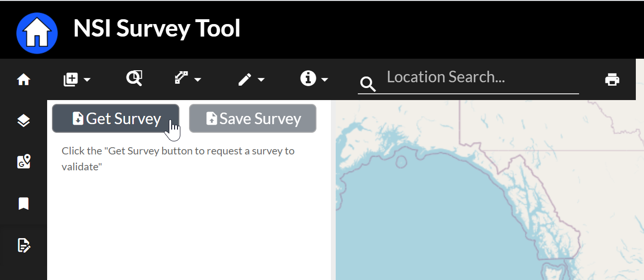The image size is (644, 280).
Task: Print the map with the printer icon
Action: point(612,79)
